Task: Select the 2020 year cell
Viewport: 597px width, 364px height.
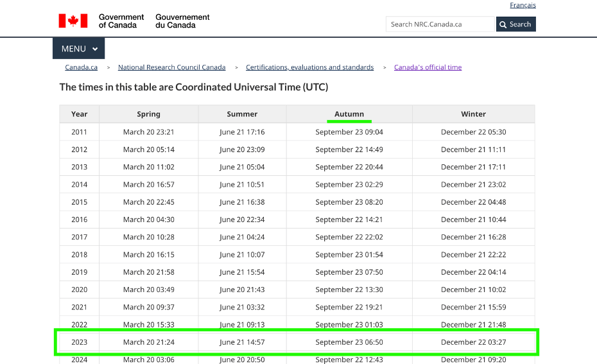Action: (79, 290)
